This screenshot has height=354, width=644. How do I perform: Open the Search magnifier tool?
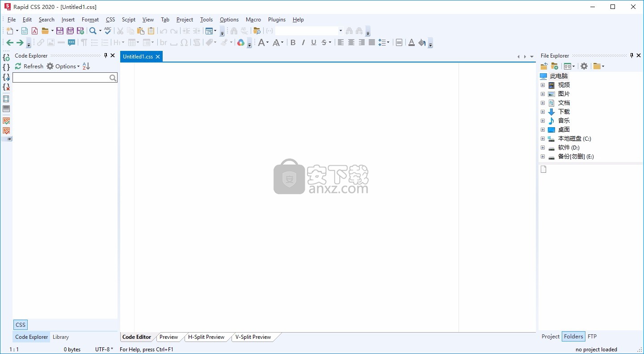pos(93,31)
